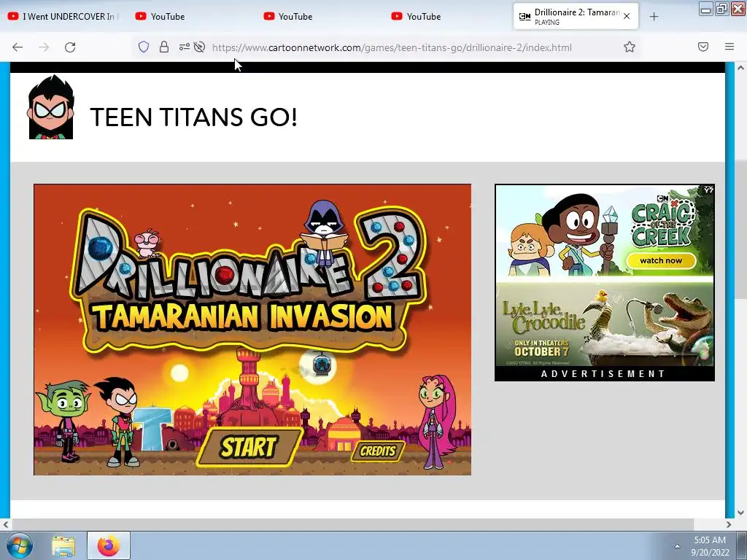Click the horizontal scrollbar left arrow
The image size is (747, 560).
click(x=5, y=524)
